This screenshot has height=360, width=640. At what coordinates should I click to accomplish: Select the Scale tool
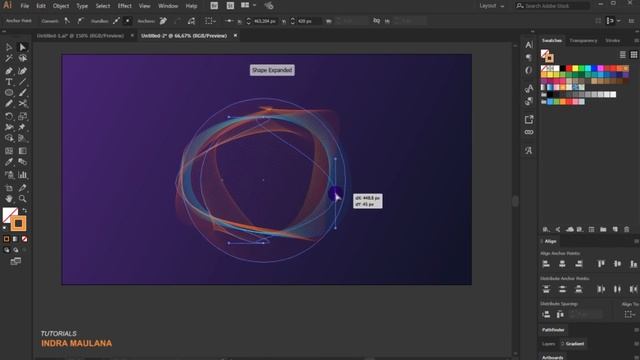[22, 117]
